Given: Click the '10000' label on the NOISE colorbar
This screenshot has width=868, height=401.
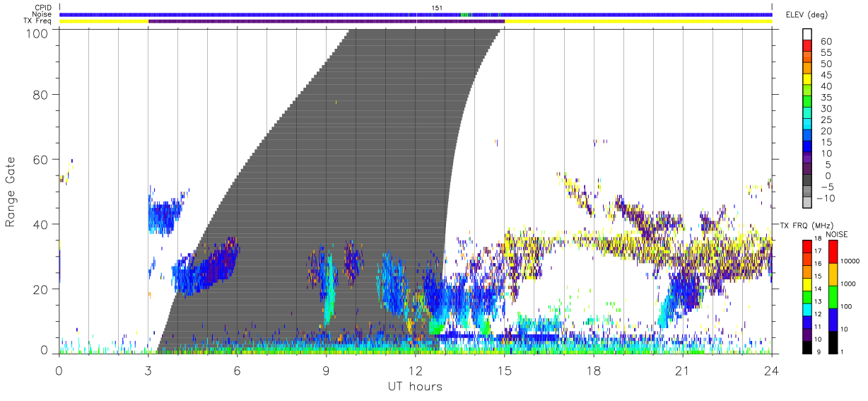Looking at the screenshot, I should [x=852, y=262].
